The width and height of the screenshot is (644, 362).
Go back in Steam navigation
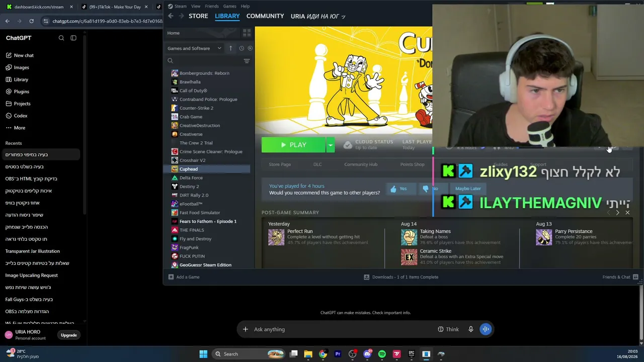[171, 16]
